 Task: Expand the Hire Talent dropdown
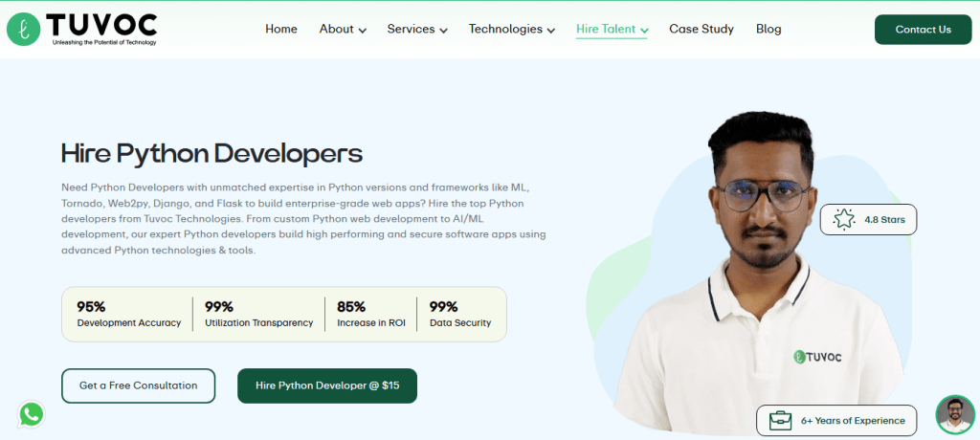pos(612,29)
